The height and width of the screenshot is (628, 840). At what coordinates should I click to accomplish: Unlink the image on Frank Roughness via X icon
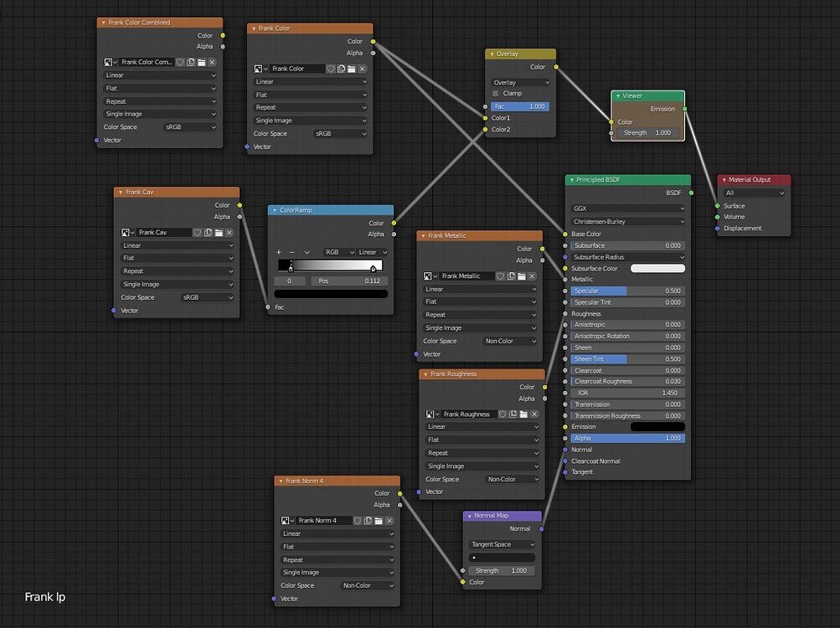(x=533, y=413)
